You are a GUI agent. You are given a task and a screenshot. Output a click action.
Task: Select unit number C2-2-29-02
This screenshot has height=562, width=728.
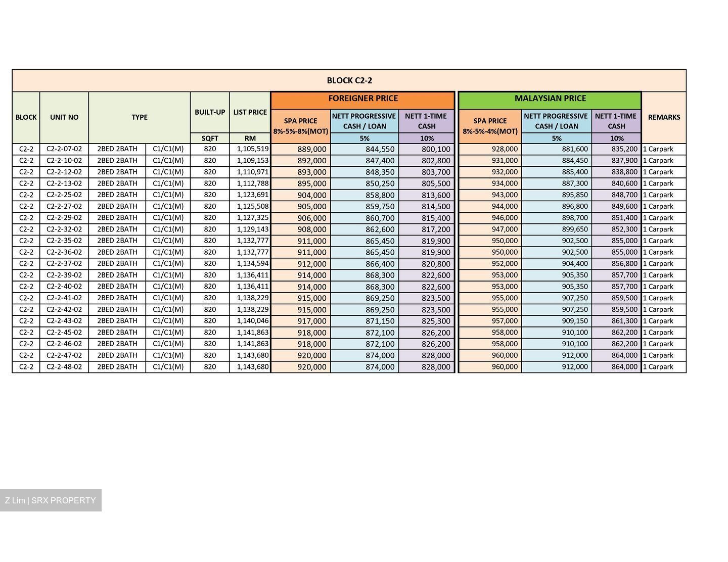click(x=64, y=218)
